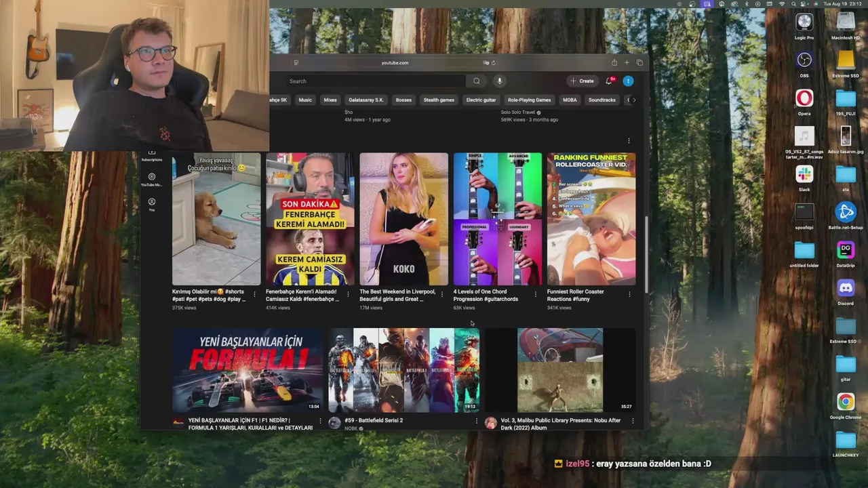Open Shorts shelf three-dot options menu

tap(629, 141)
